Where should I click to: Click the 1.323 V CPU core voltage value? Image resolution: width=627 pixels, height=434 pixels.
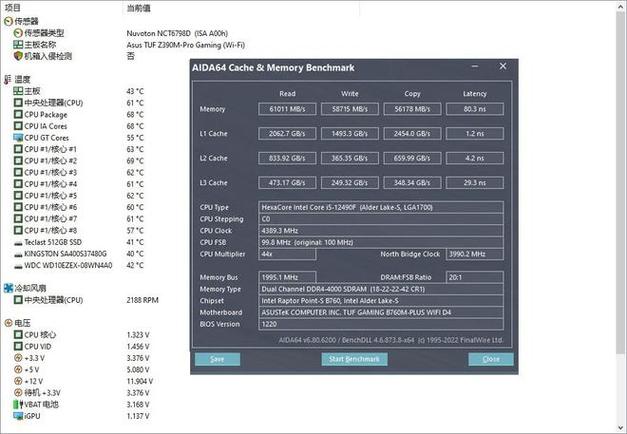pyautogui.click(x=138, y=335)
